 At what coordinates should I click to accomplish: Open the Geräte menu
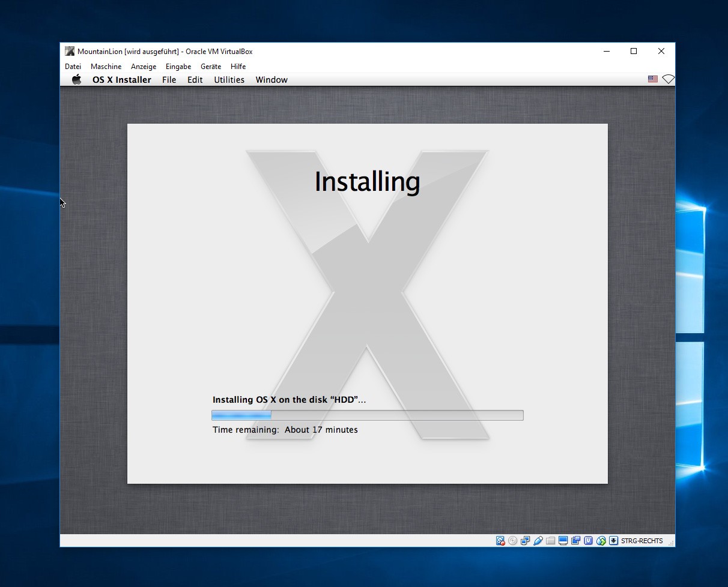(211, 67)
